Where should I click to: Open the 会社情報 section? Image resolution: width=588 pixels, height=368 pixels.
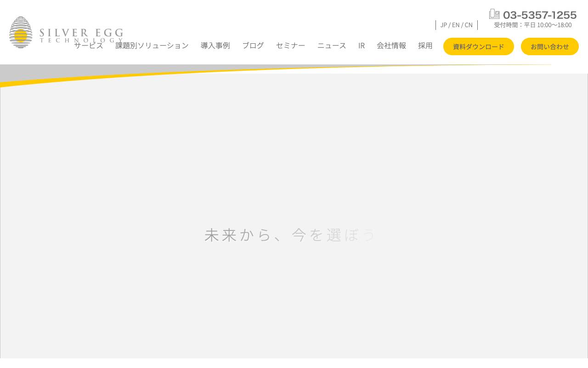391,45
